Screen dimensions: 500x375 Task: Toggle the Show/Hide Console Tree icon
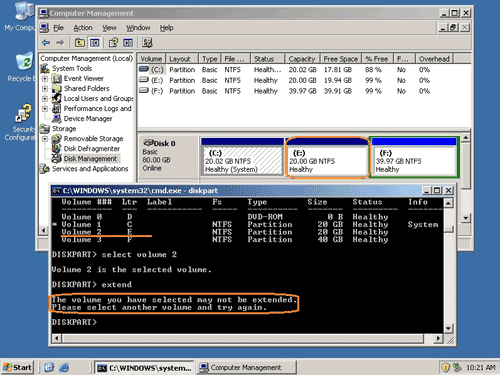pyautogui.click(x=95, y=43)
